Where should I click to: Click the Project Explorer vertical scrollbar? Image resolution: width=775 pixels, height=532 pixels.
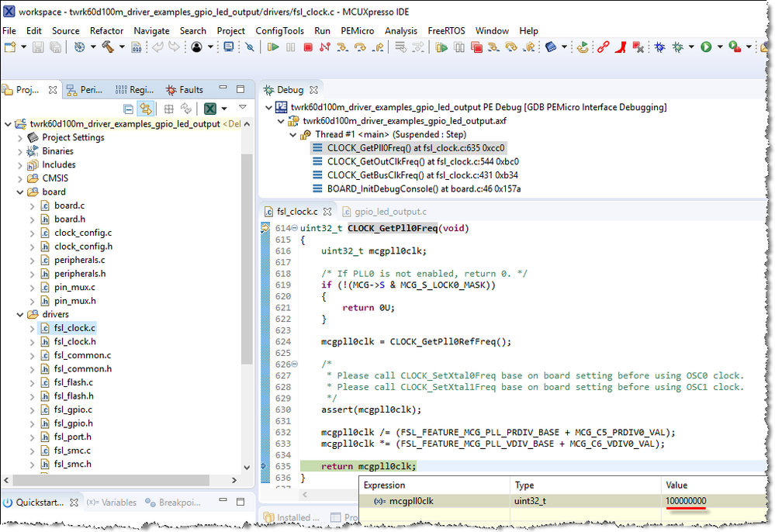[247, 259]
